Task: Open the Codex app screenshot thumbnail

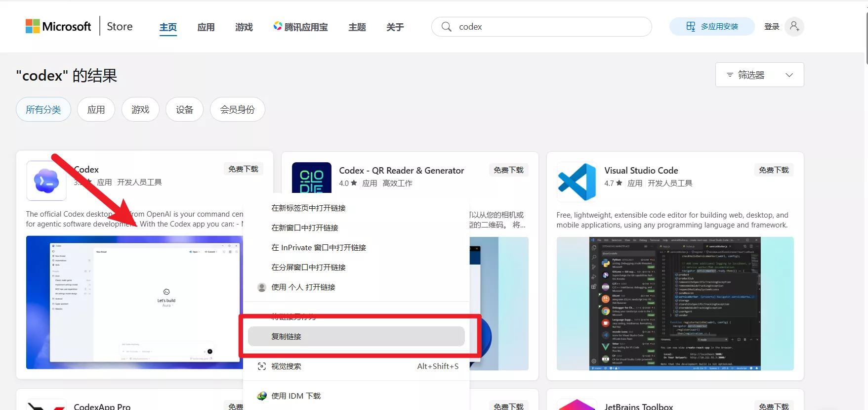Action: (134, 302)
